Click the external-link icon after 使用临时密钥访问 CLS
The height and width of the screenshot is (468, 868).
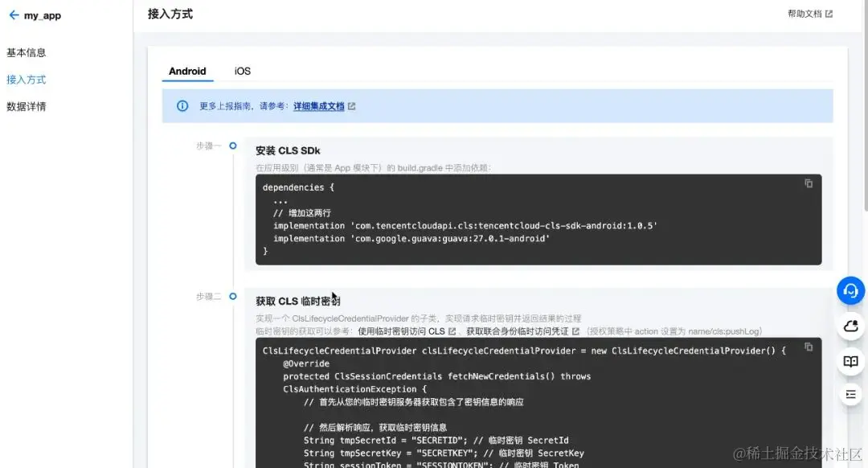[x=452, y=331]
